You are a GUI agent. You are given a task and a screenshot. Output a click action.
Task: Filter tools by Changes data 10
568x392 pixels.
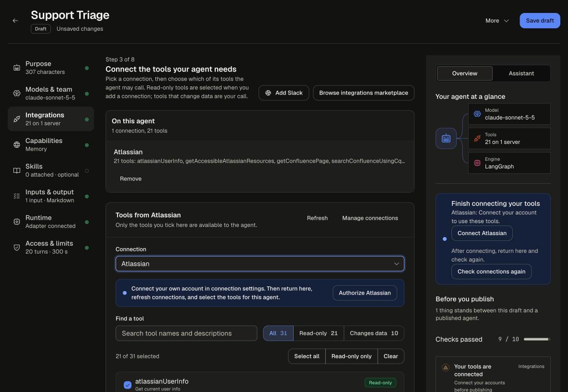click(374, 333)
